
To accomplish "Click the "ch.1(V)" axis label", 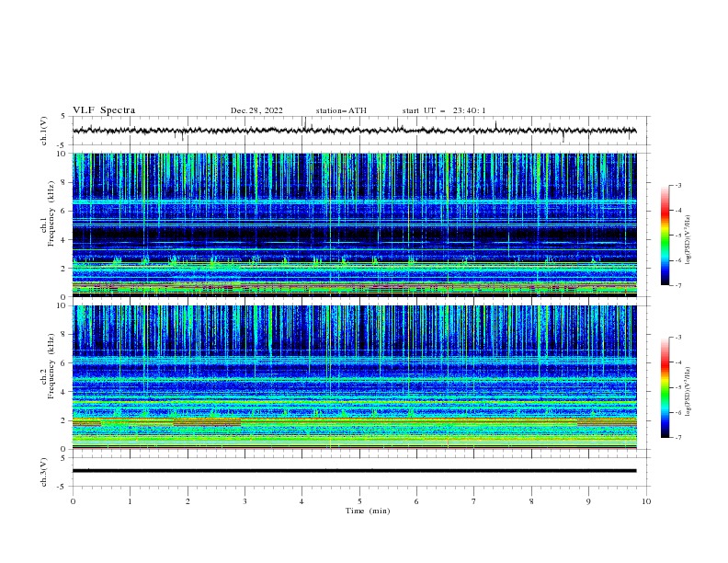I will (44, 131).
